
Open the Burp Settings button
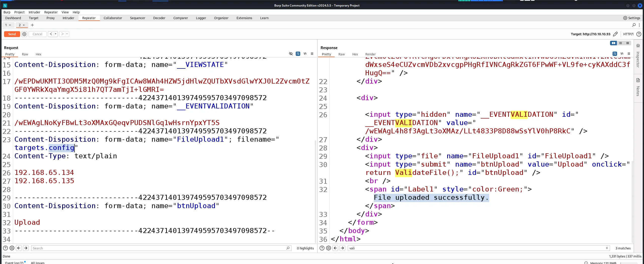pyautogui.click(x=631, y=18)
